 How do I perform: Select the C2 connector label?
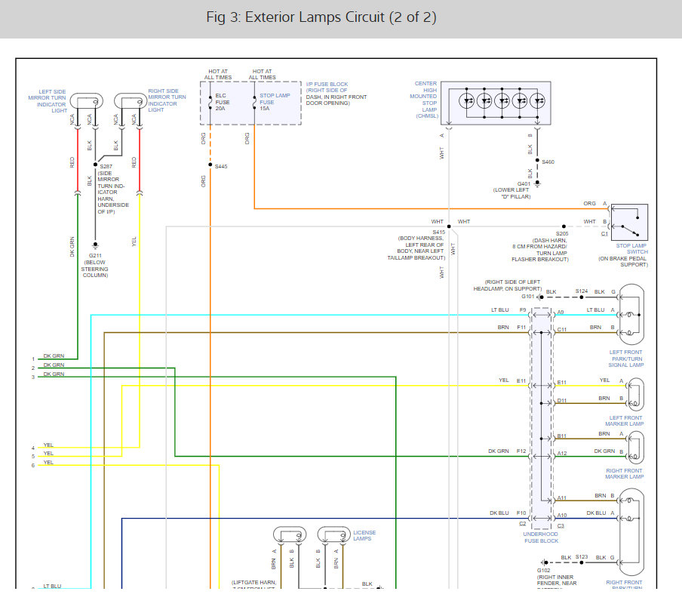[522, 524]
